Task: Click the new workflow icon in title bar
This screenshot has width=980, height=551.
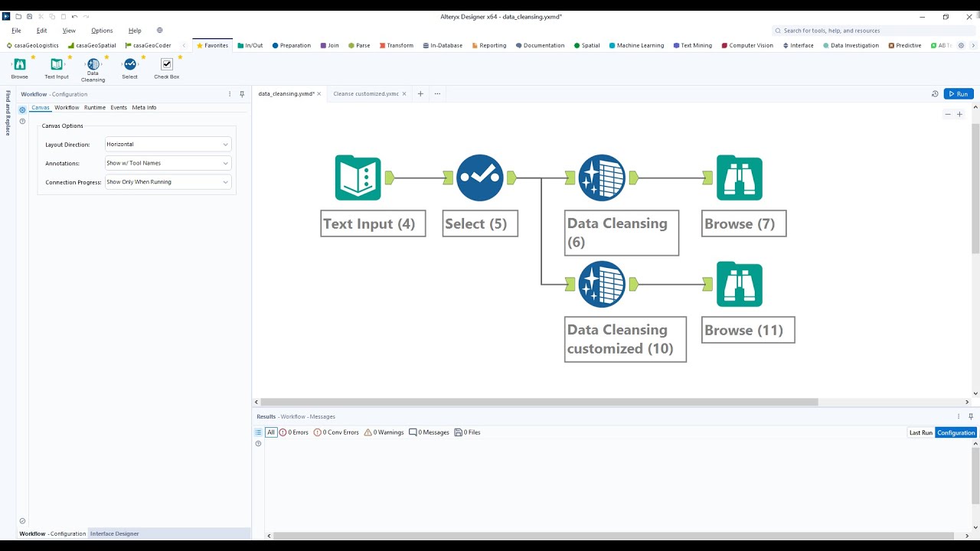Action: pos(18,16)
